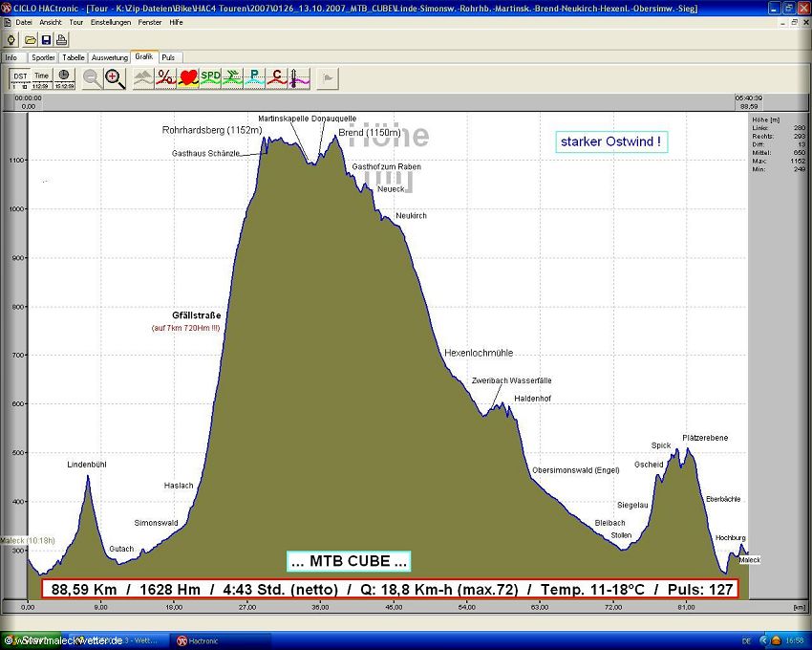
Task: Open the Ansicht menu
Action: coord(51,21)
